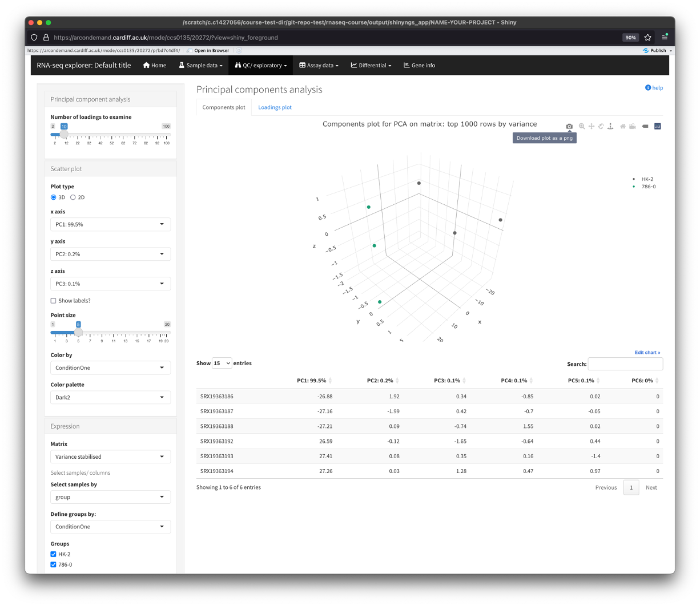Viewport: 700px width, 606px height.
Task: Click the camera icon to download plot as PNG
Action: click(569, 126)
